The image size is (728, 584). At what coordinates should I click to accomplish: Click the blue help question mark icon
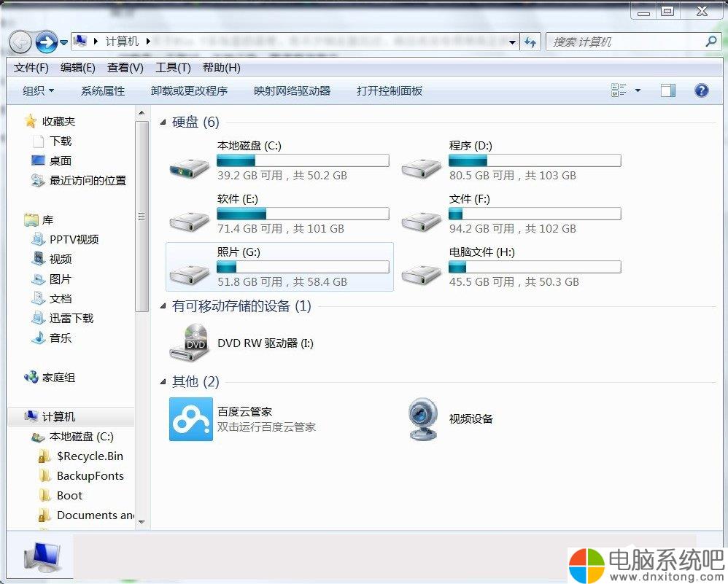point(701,90)
